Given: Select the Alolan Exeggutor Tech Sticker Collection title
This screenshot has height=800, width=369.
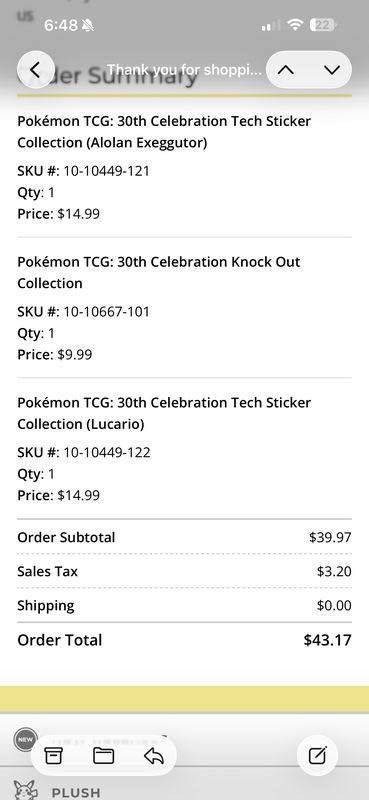Looking at the screenshot, I should pos(164,132).
